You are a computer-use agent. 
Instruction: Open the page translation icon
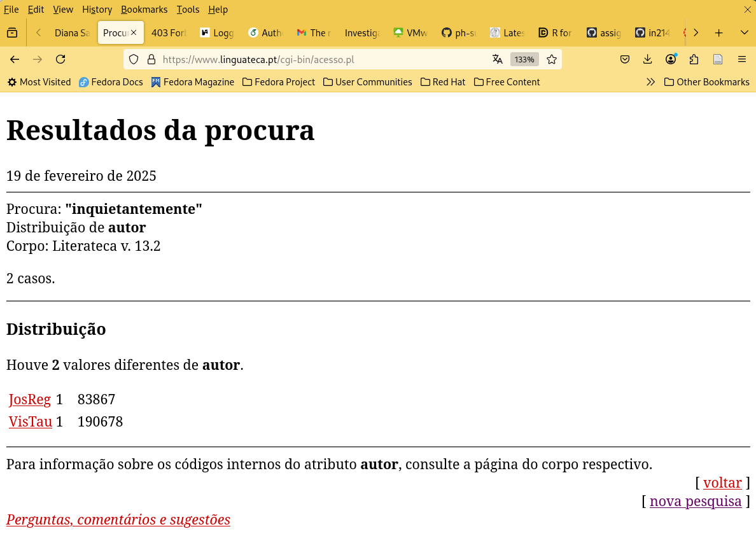[497, 59]
